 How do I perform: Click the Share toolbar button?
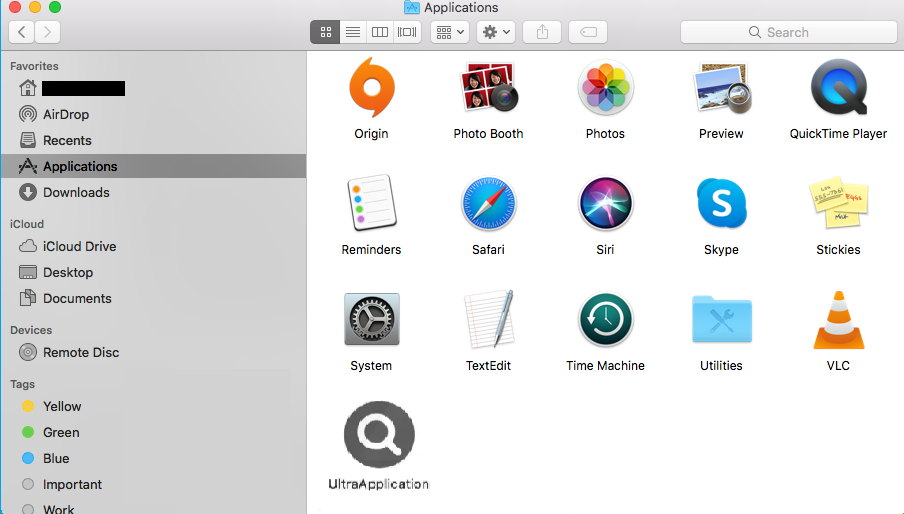tap(542, 32)
